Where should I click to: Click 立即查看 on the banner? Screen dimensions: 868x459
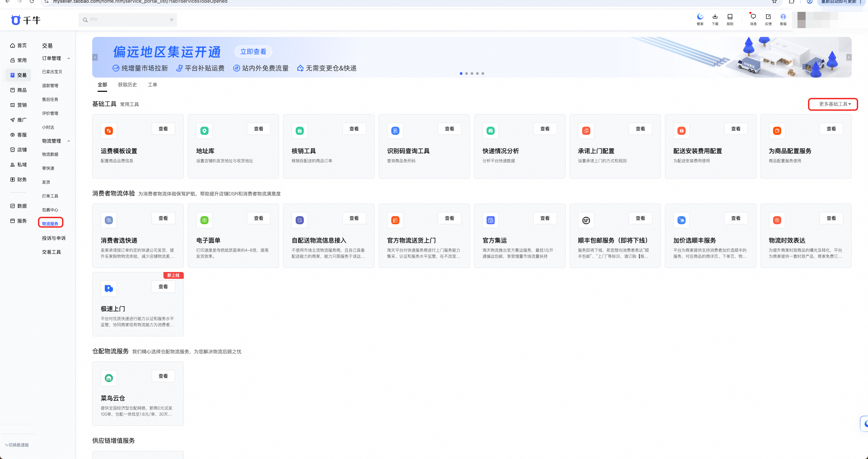click(x=253, y=51)
